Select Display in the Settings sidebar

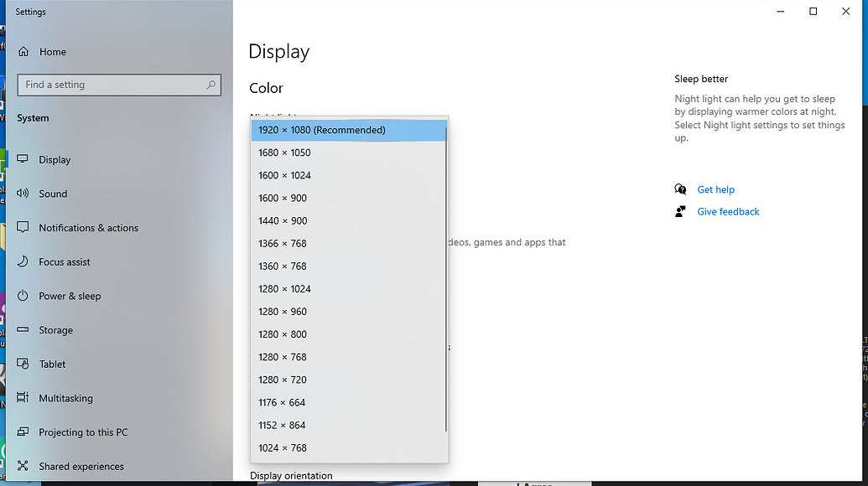tap(25, 159)
